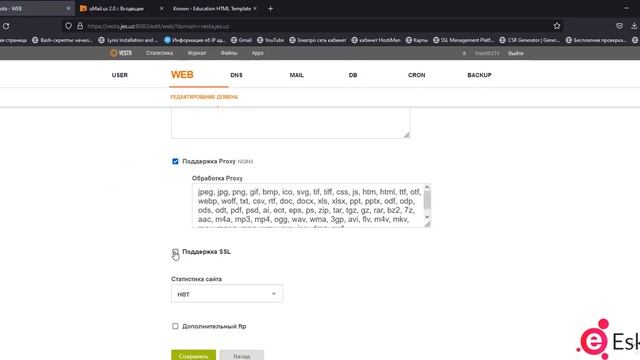Open the Карты bookmark
The height and width of the screenshot is (360, 640).
click(417, 40)
